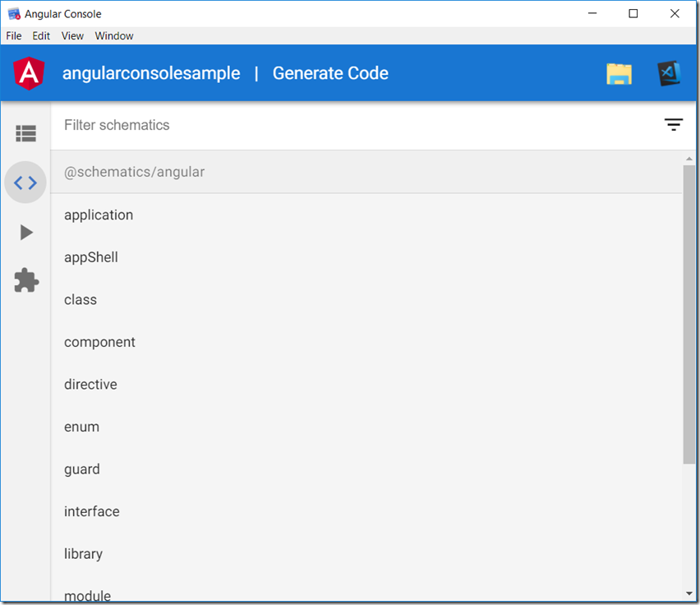This screenshot has width=700, height=605.
Task: Open project folder in file explorer icon
Action: (619, 74)
